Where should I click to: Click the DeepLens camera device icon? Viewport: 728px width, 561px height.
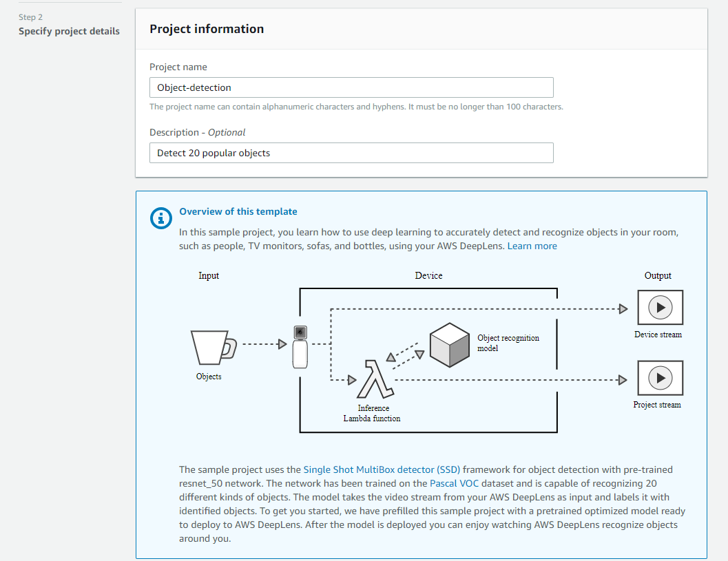(x=300, y=346)
